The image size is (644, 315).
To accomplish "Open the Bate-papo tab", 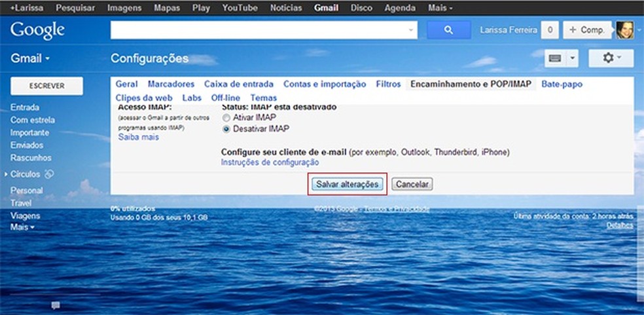I will pos(562,84).
